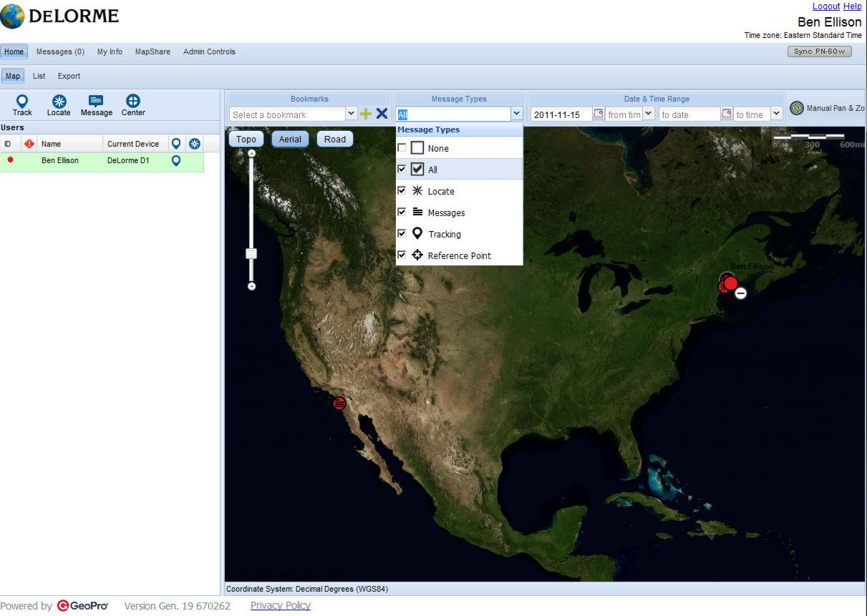867x616 pixels.
Task: Click the map zoom slider handle
Action: point(251,253)
